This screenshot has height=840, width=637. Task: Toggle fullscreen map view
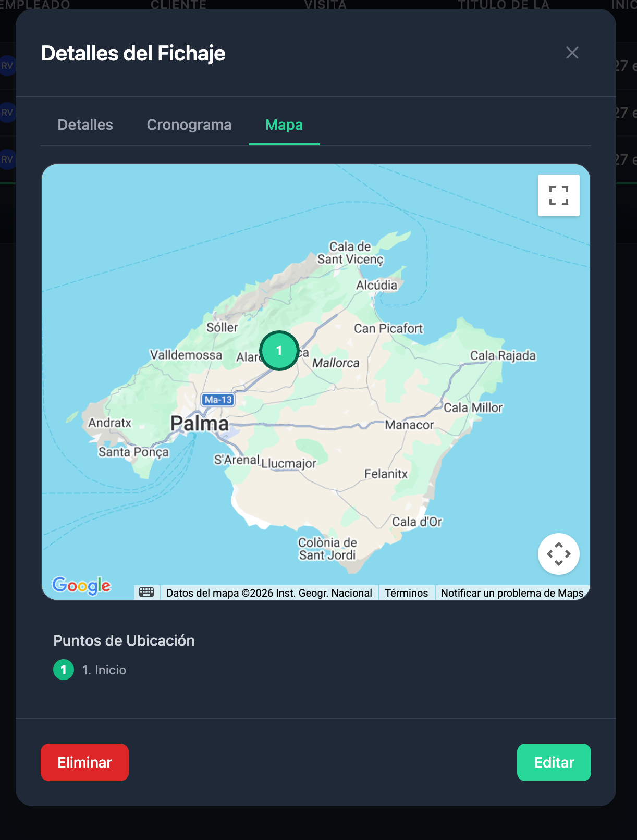click(x=558, y=195)
